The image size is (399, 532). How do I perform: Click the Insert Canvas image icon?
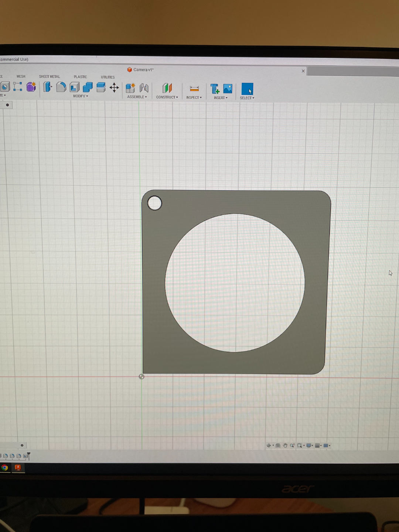tap(228, 89)
